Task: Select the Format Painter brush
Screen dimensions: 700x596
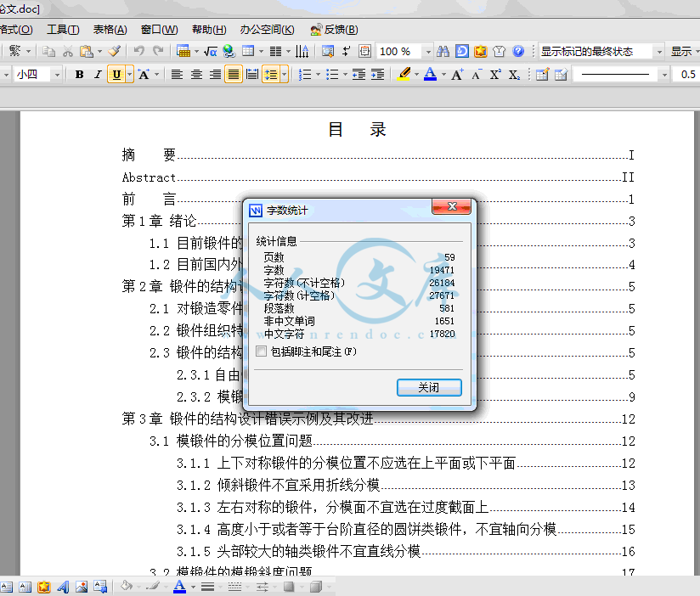Action: point(115,51)
